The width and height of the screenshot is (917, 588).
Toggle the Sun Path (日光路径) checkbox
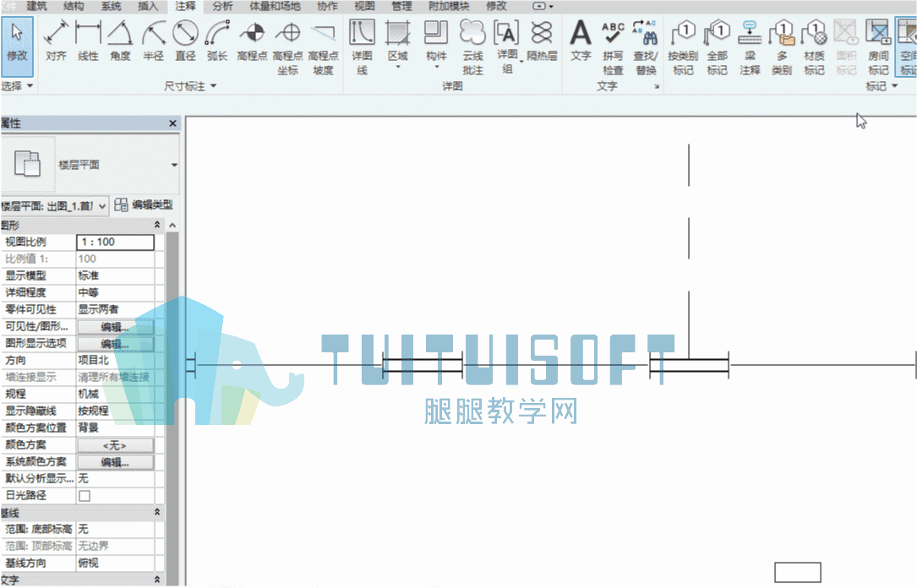tap(85, 496)
